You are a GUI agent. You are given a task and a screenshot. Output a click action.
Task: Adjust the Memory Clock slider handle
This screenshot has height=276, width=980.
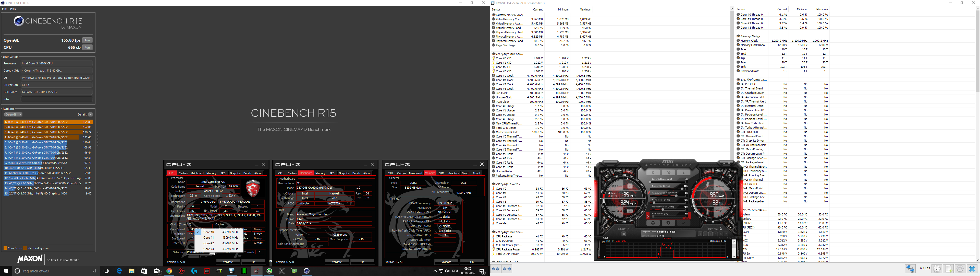[x=663, y=210]
